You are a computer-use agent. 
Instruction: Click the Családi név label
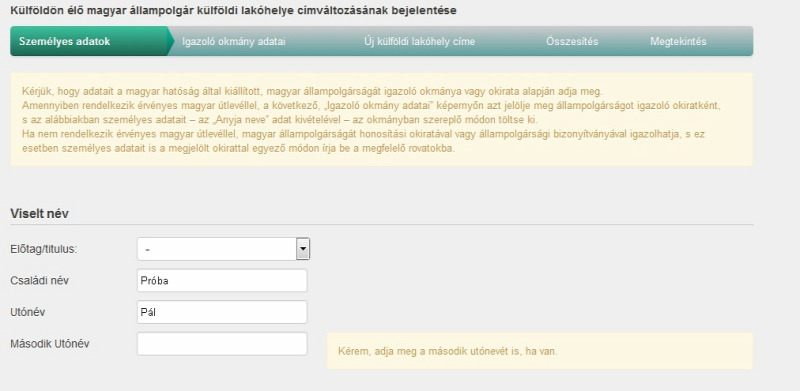click(x=39, y=281)
